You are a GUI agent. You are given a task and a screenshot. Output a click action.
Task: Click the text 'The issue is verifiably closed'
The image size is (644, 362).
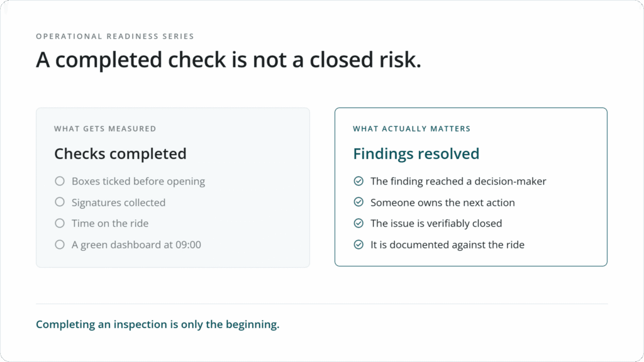(x=436, y=223)
